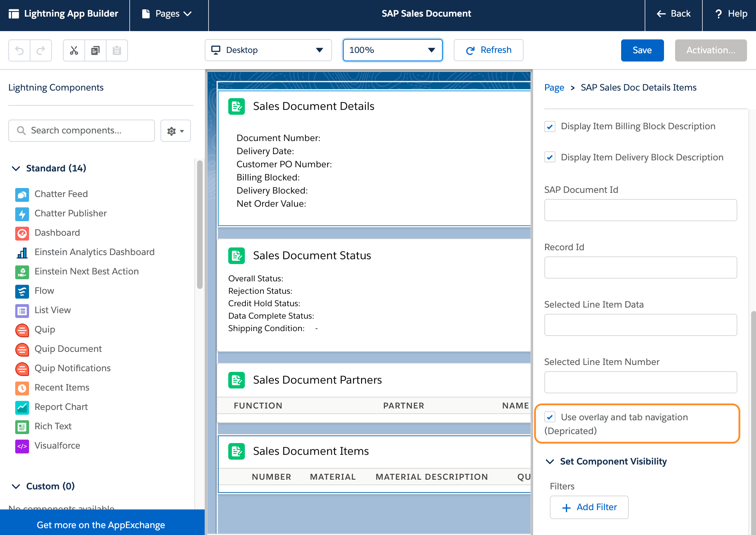Click the Einstein Analytics Dashboard icon
This screenshot has height=535, width=756.
click(22, 253)
